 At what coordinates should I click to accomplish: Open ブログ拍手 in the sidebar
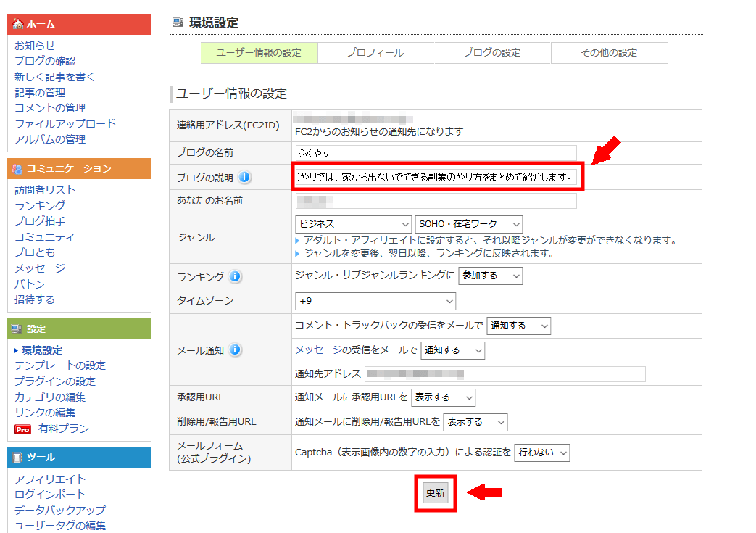(40, 221)
